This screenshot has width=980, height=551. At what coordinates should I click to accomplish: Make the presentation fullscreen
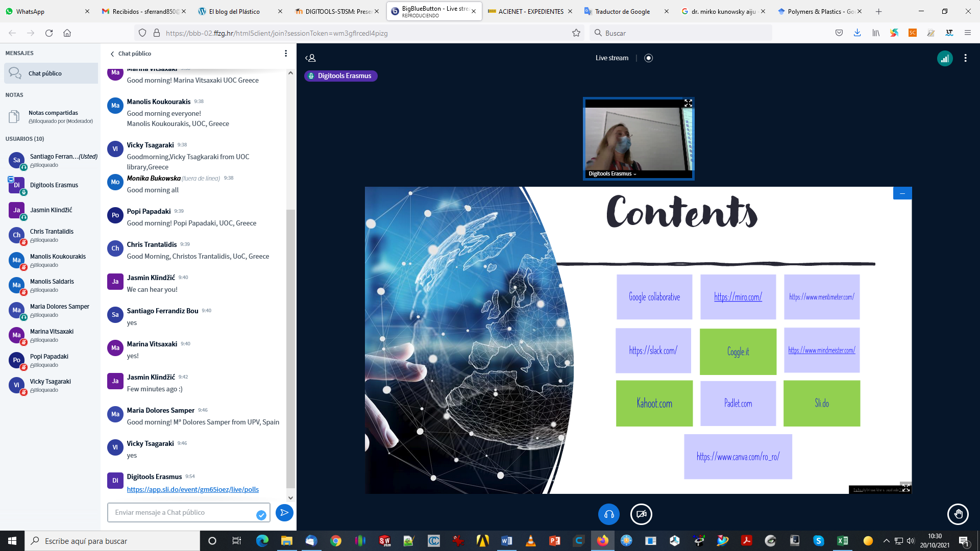(x=905, y=488)
